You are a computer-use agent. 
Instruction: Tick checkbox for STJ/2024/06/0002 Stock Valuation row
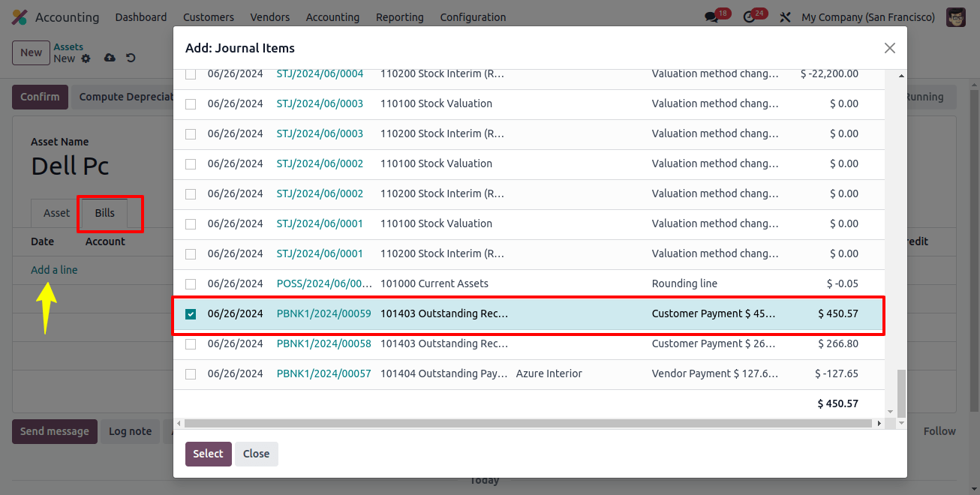(x=191, y=164)
